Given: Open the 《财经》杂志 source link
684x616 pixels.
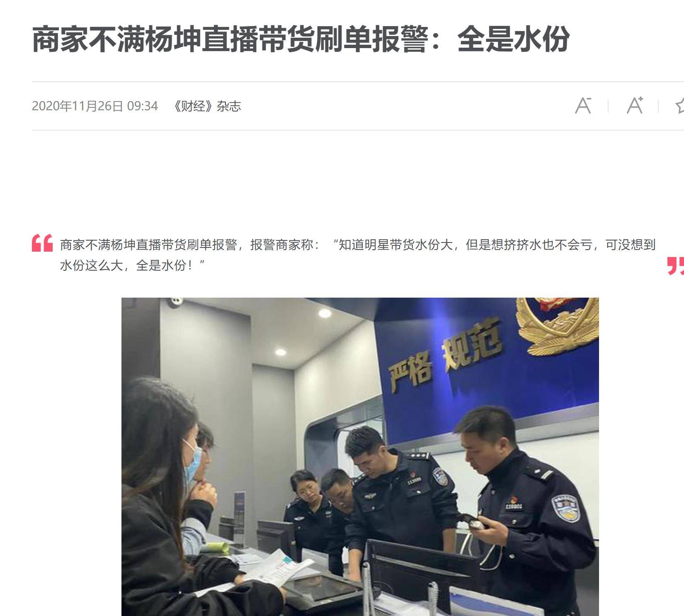Looking at the screenshot, I should click(x=206, y=106).
